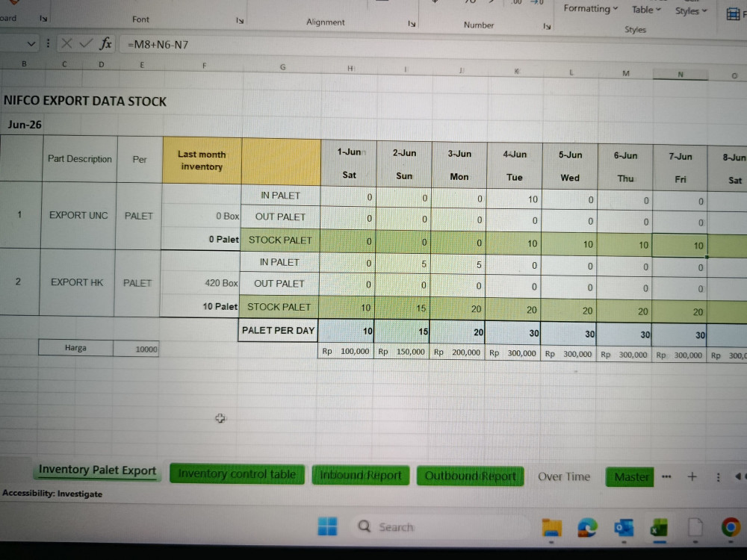Switch to Inventory Palet Export sheet tab
Screen dimensions: 747x560
(x=97, y=470)
